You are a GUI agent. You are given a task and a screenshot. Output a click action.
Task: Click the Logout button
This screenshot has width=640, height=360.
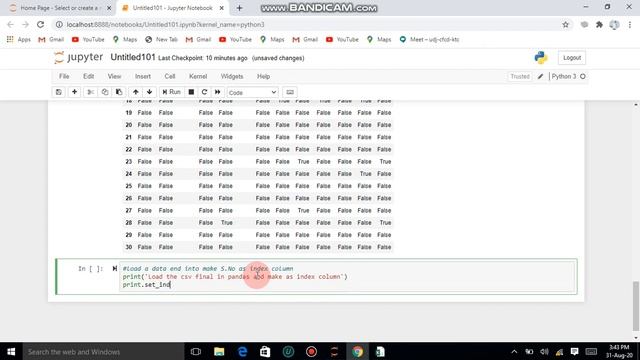coord(572,58)
